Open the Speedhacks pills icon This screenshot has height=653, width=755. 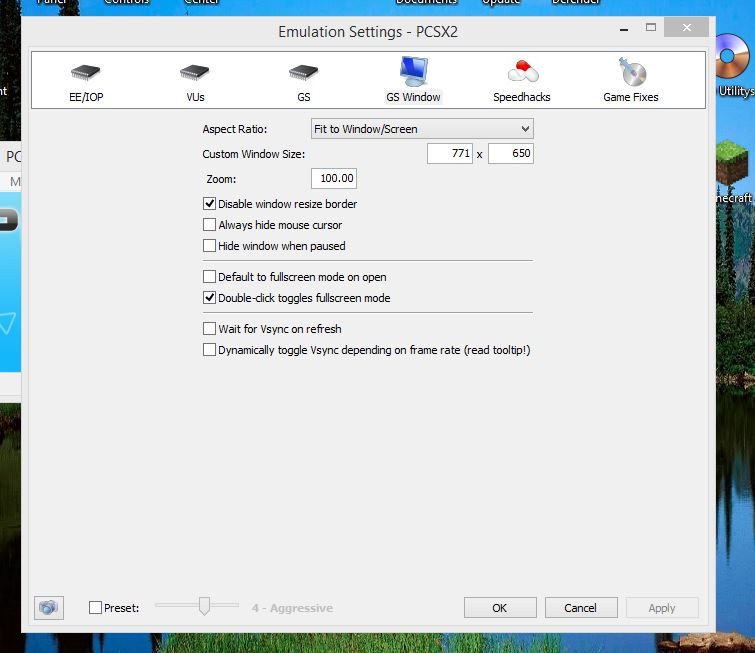pyautogui.click(x=522, y=72)
